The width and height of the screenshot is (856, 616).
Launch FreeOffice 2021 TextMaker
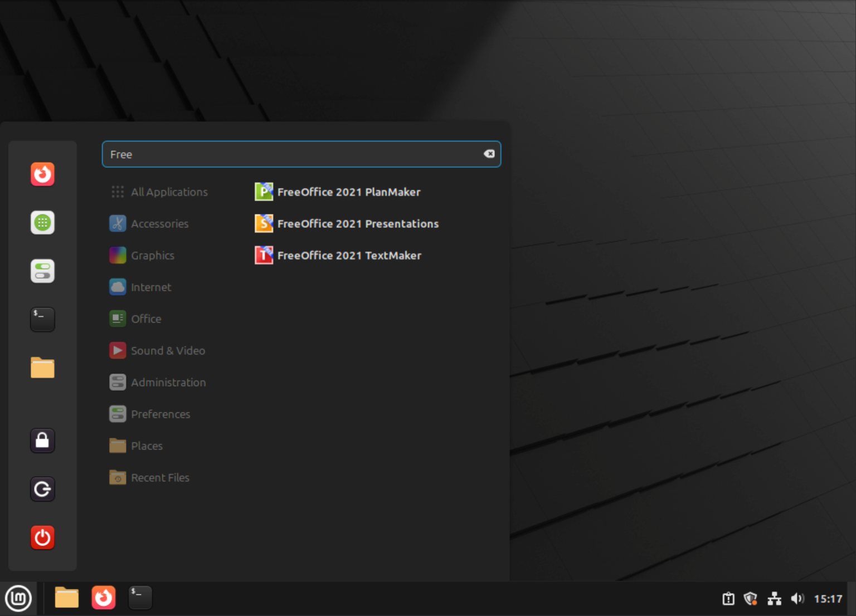pyautogui.click(x=349, y=255)
